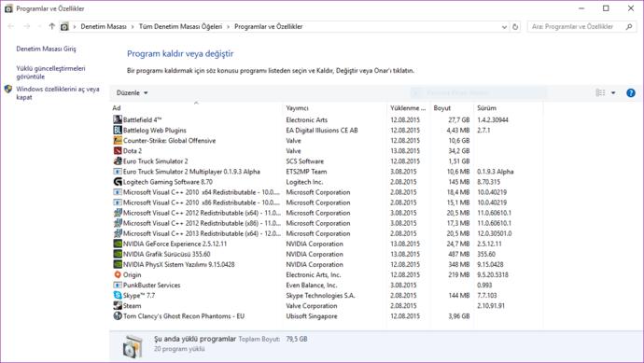Click Visual C++ 2010 x86 icon
644x363 pixels.
118,202
